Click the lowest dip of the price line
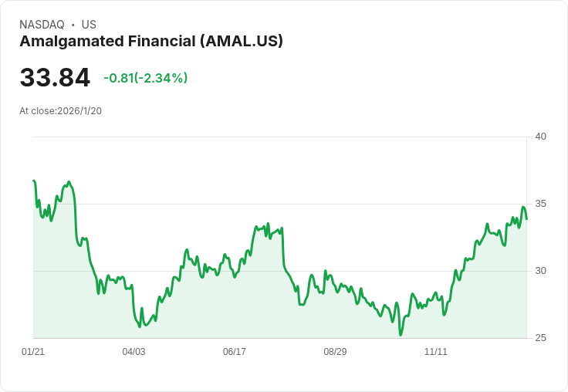 click(x=401, y=335)
